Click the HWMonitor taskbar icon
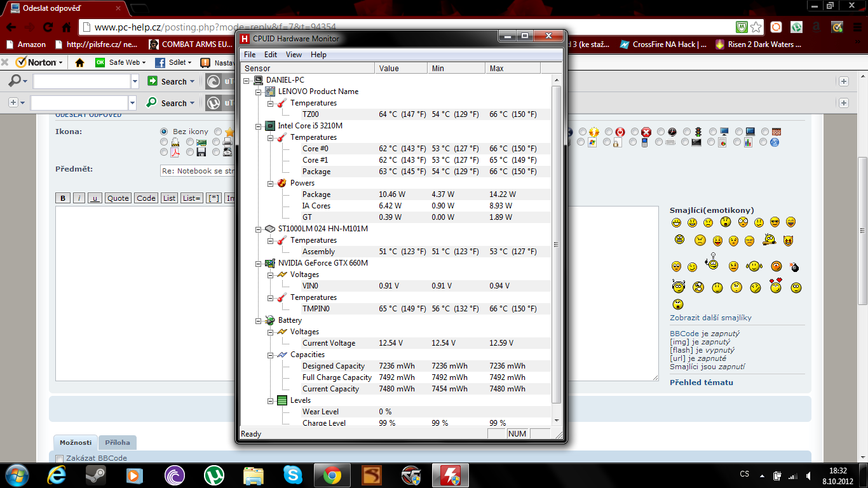Viewport: 868px width, 488px height. point(451,475)
